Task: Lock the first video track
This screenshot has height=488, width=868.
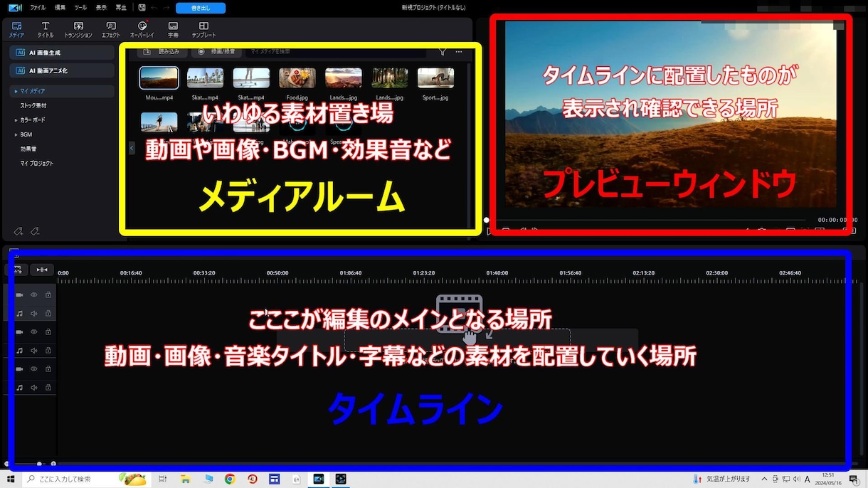Action: coord(48,295)
